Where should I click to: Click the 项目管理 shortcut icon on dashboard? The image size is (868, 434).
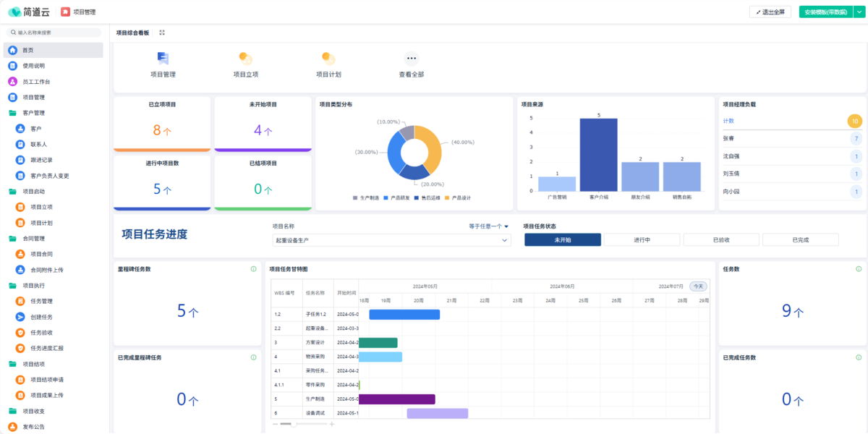click(x=163, y=59)
